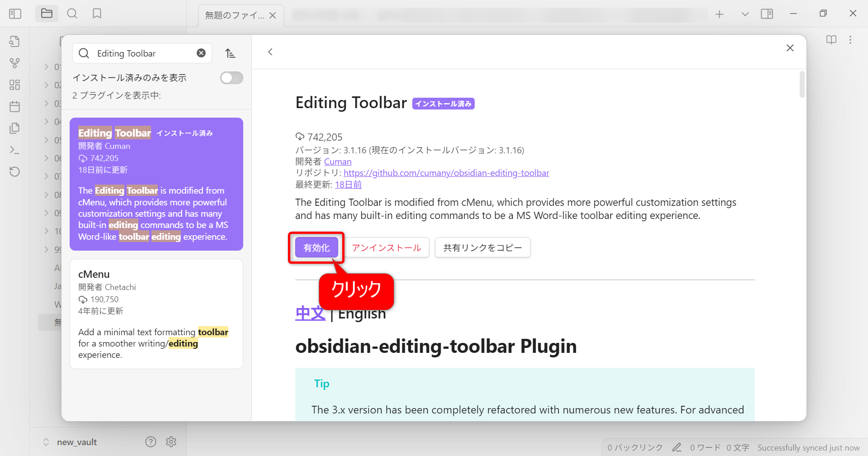Go back from plugin details

(x=270, y=52)
